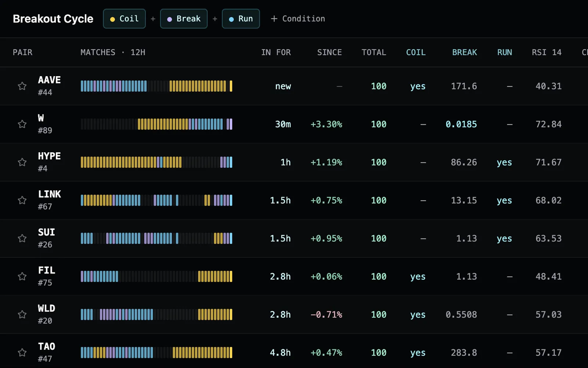Click the TAO in-for value 4.8h

(280, 353)
